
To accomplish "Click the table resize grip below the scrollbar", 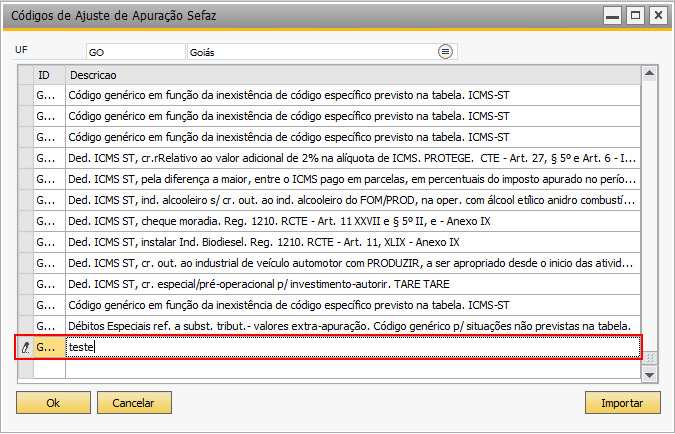I will (650, 358).
